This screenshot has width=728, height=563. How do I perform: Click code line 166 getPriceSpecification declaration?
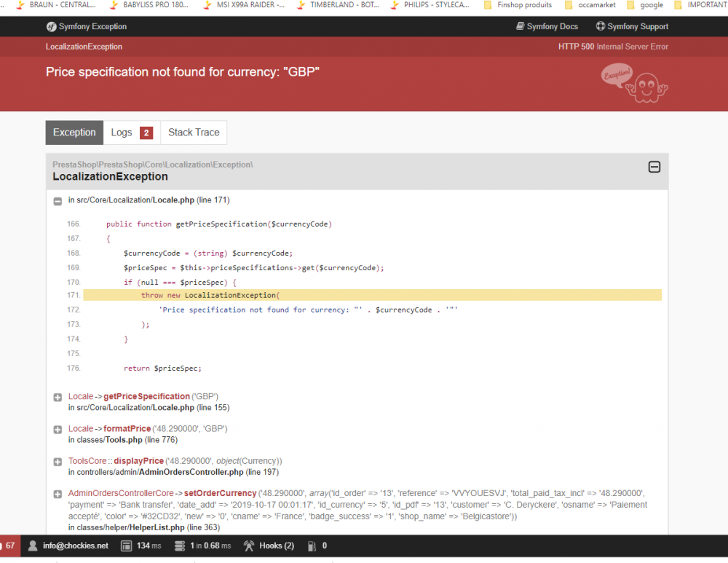[219, 224]
